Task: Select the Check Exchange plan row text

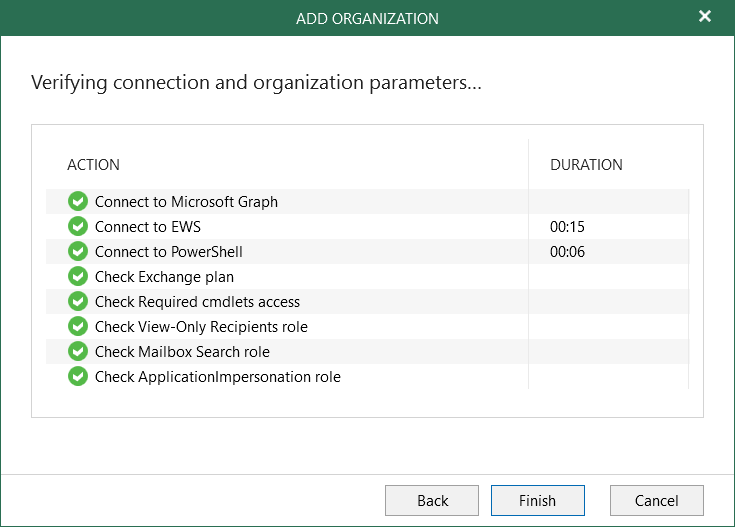Action: pyautogui.click(x=164, y=277)
